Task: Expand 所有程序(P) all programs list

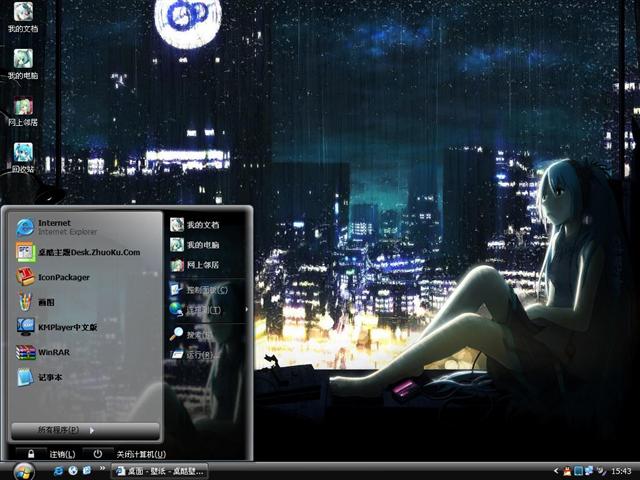Action: click(85, 431)
